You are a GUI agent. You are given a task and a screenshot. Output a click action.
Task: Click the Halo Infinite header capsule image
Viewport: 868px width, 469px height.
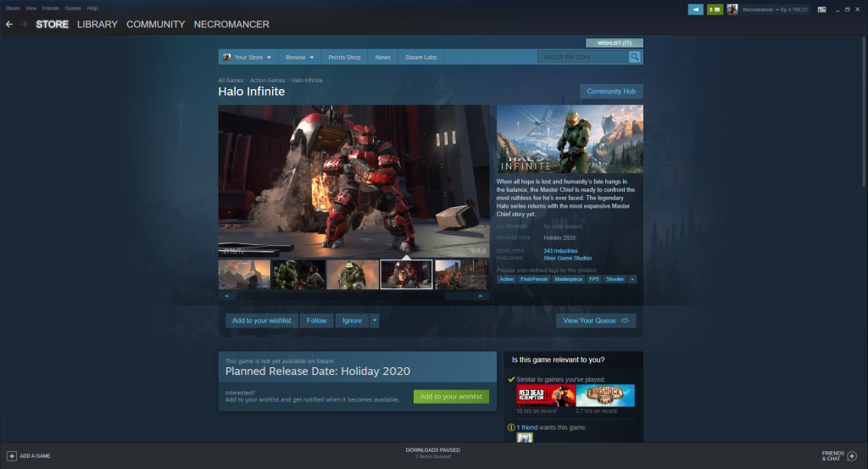tap(570, 139)
